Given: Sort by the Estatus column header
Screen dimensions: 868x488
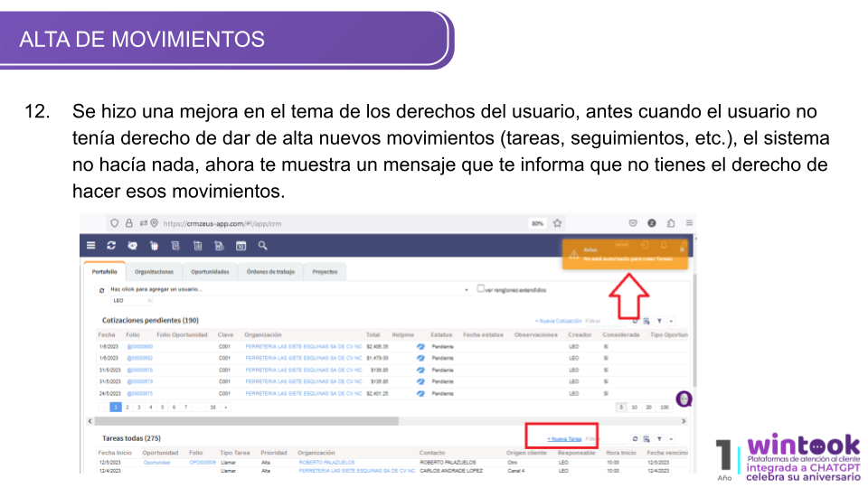Looking at the screenshot, I should 441,334.
